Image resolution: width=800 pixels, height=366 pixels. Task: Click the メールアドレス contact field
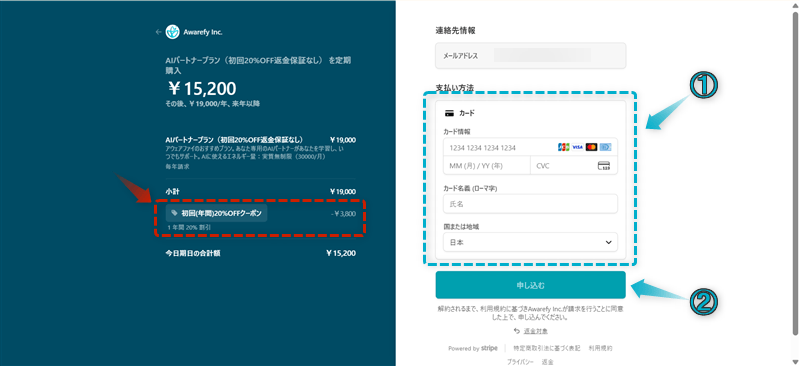pyautogui.click(x=530, y=55)
